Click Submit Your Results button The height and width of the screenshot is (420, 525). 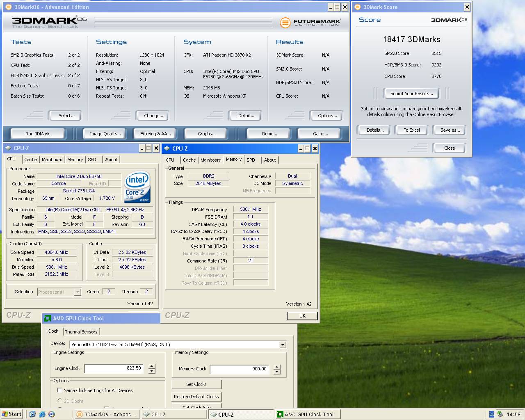click(x=411, y=94)
